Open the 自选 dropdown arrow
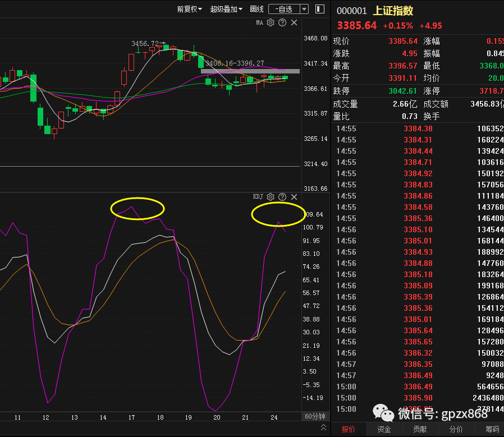Image resolution: width=504 pixels, height=437 pixels. click(x=304, y=9)
